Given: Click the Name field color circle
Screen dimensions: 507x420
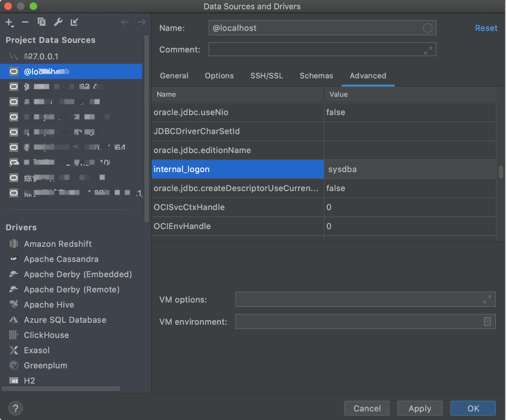Looking at the screenshot, I should point(428,28).
